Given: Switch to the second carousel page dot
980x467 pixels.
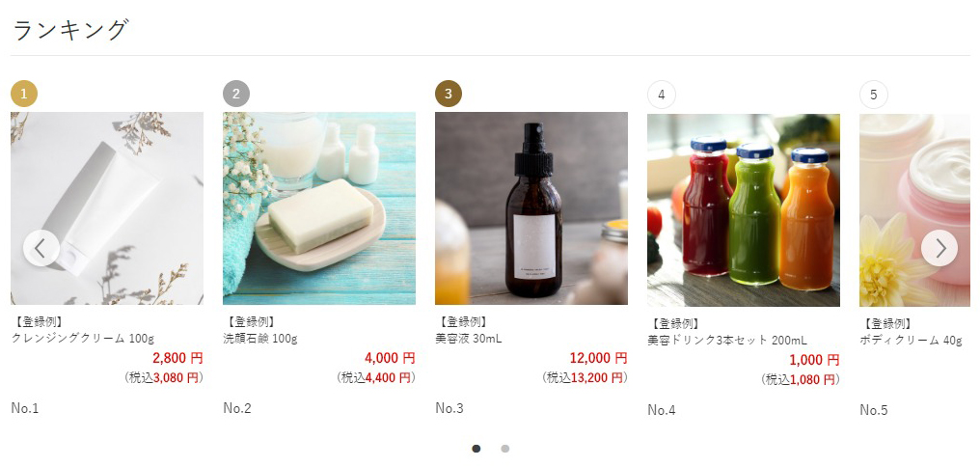Looking at the screenshot, I should point(504,449).
